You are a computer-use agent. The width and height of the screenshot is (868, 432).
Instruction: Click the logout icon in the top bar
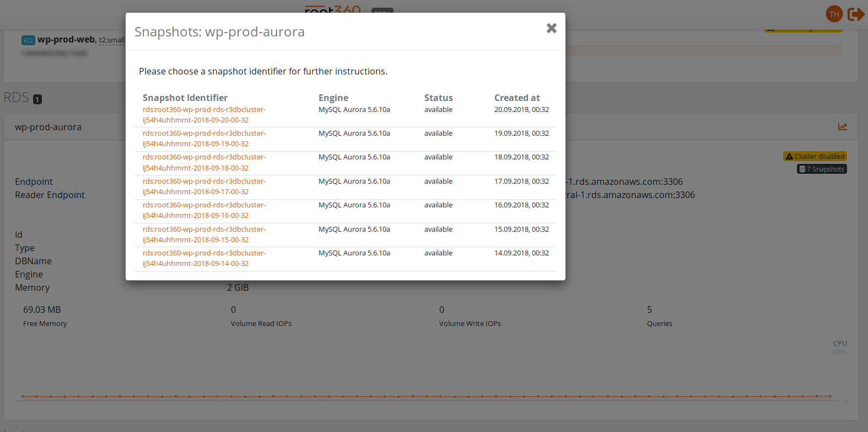point(856,14)
